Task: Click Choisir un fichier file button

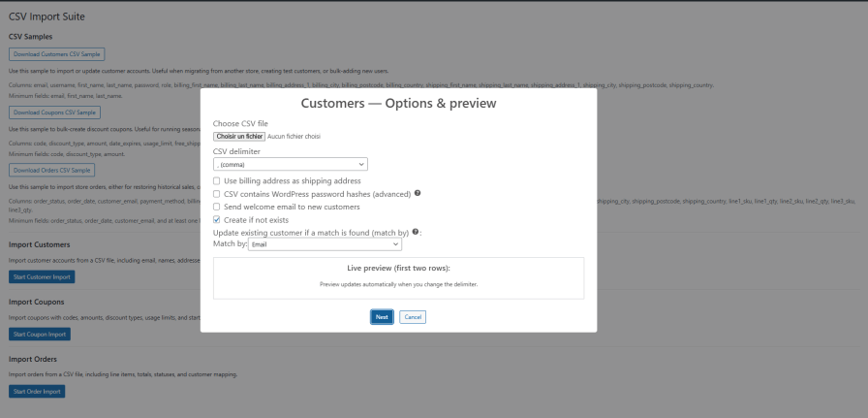Action: (238, 137)
